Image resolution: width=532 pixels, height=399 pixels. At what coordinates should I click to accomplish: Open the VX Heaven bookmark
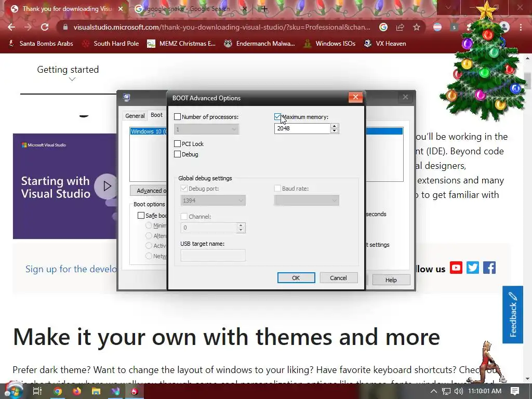coord(385,44)
